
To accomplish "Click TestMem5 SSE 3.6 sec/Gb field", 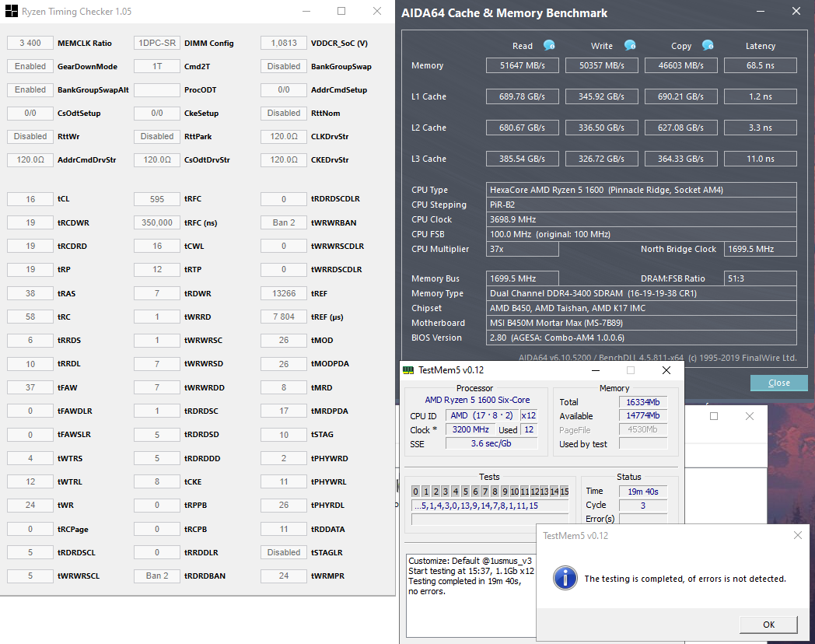I will (491, 443).
